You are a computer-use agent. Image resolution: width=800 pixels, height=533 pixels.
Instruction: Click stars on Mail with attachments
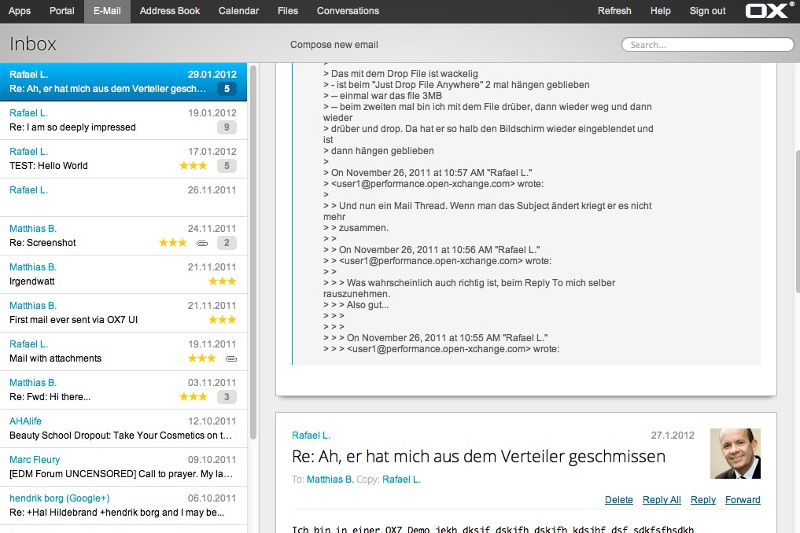(202, 358)
